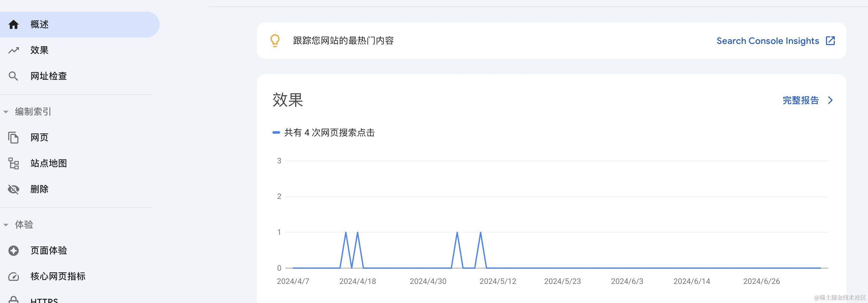This screenshot has height=303, width=868.
Task: Click the 2024/6/3 date label
Action: (x=627, y=281)
